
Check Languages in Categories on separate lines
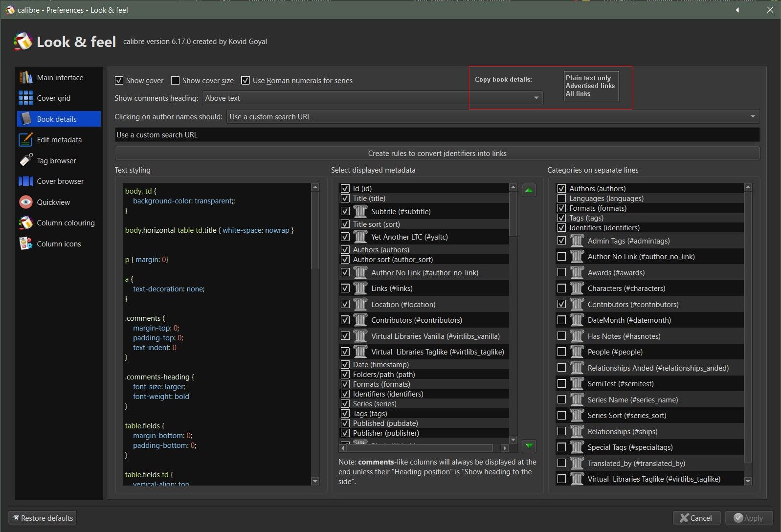pos(561,199)
